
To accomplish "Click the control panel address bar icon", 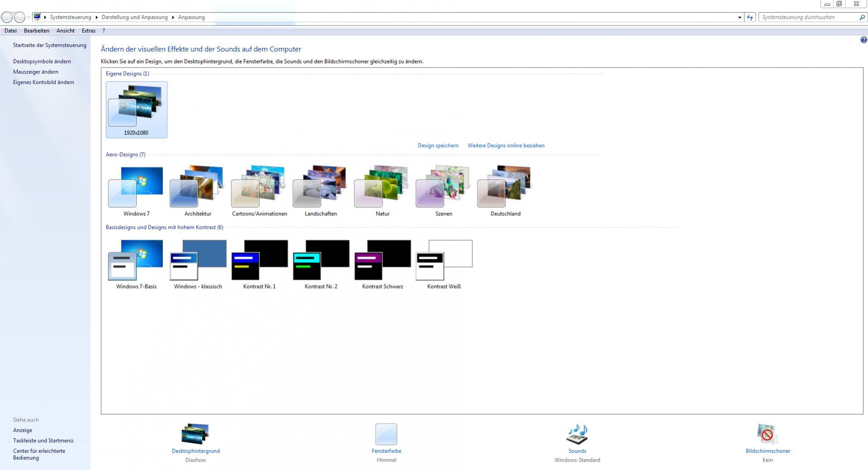I will point(37,17).
